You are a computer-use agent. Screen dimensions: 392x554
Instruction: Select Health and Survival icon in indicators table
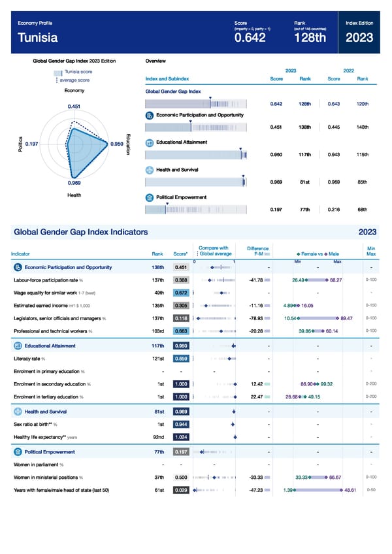[18, 411]
